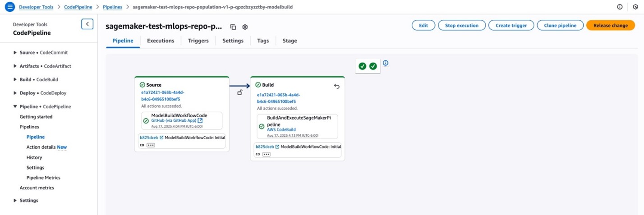Click the BuildAndExecuteSageMakerPipeline action success icon
Viewport: 644px width, 215px height.
[x=262, y=127]
